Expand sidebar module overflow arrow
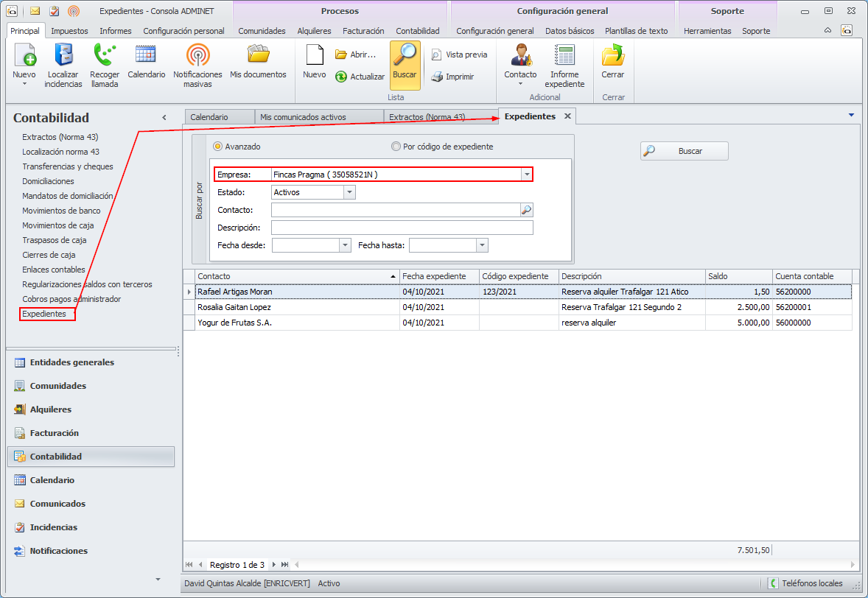This screenshot has height=598, width=868. 158,579
